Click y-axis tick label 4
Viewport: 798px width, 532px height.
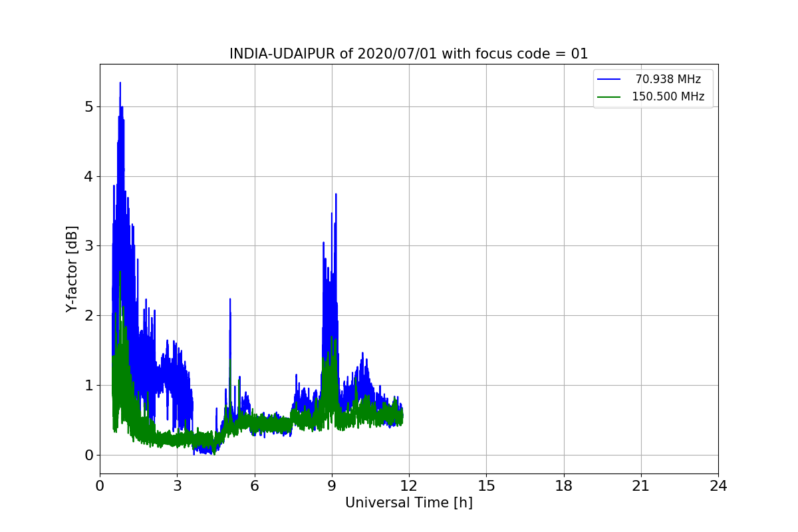click(89, 177)
